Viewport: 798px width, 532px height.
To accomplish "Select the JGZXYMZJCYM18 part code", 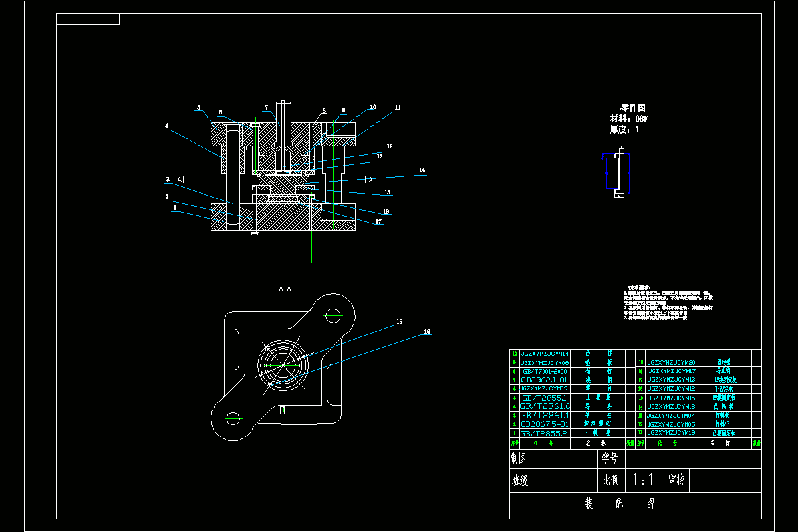I will click(x=671, y=406).
